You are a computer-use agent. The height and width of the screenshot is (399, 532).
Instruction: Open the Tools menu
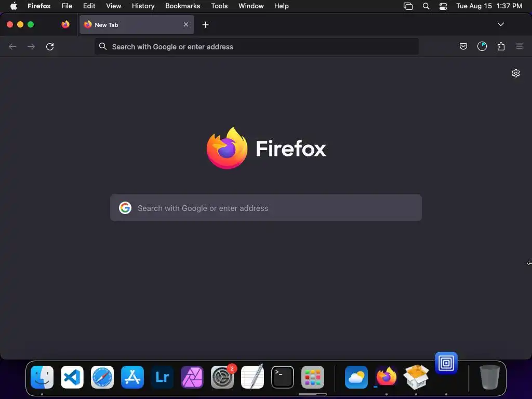pyautogui.click(x=219, y=6)
